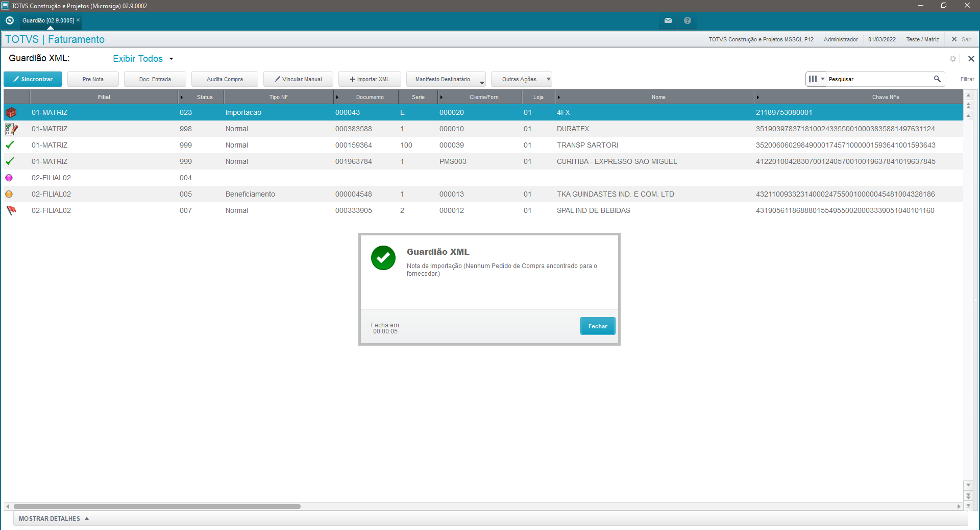The height and width of the screenshot is (530, 980).
Task: Click the green success checkmark in dialog
Action: 383,258
